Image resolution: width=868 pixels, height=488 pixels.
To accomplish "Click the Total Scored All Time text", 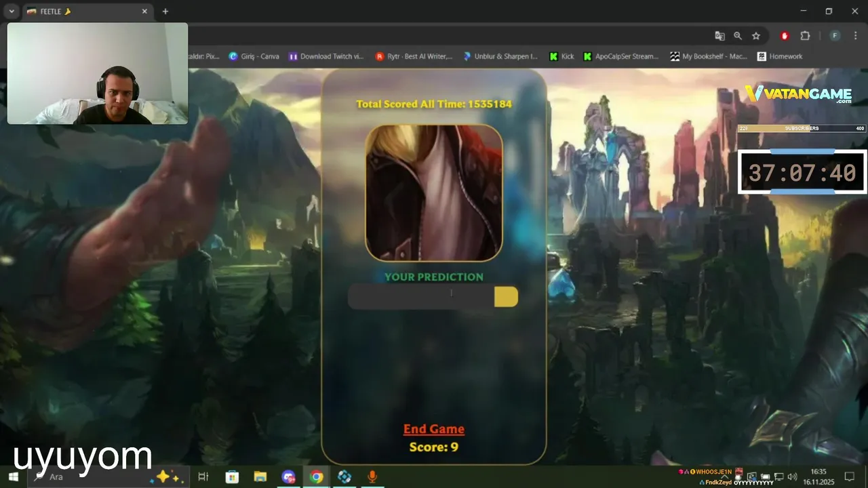I will 434,104.
